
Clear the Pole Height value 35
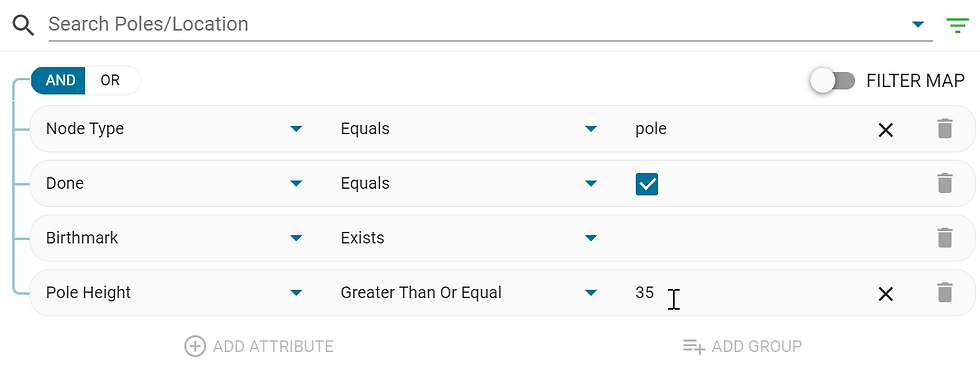click(x=886, y=294)
